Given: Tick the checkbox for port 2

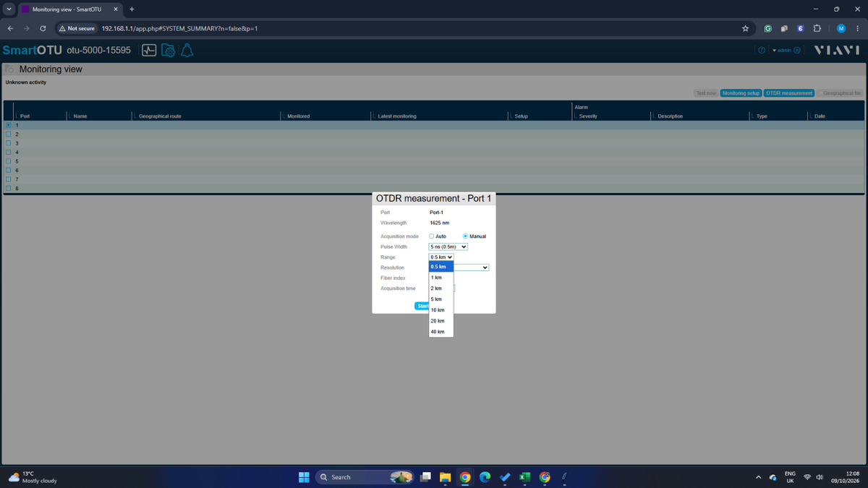Looking at the screenshot, I should click(x=9, y=134).
